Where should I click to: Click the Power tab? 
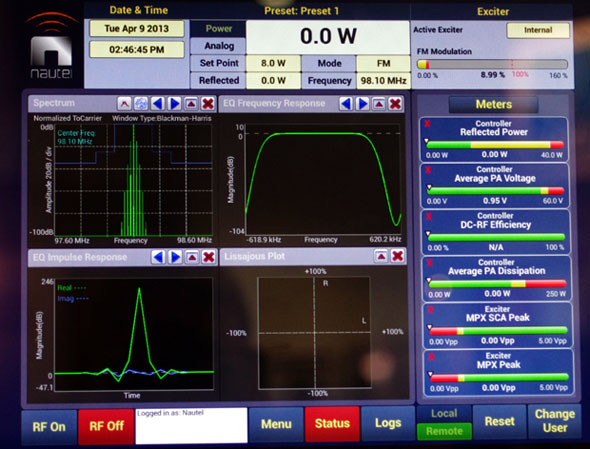[218, 29]
